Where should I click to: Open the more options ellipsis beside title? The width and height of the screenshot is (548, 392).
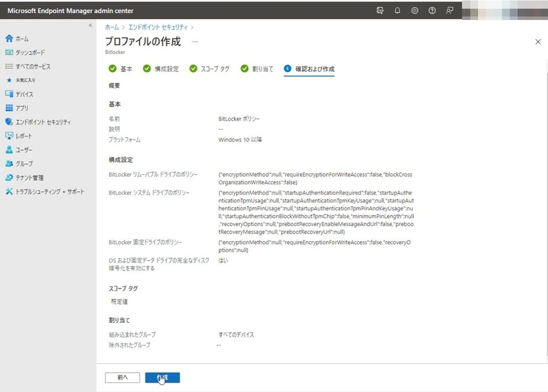click(195, 42)
